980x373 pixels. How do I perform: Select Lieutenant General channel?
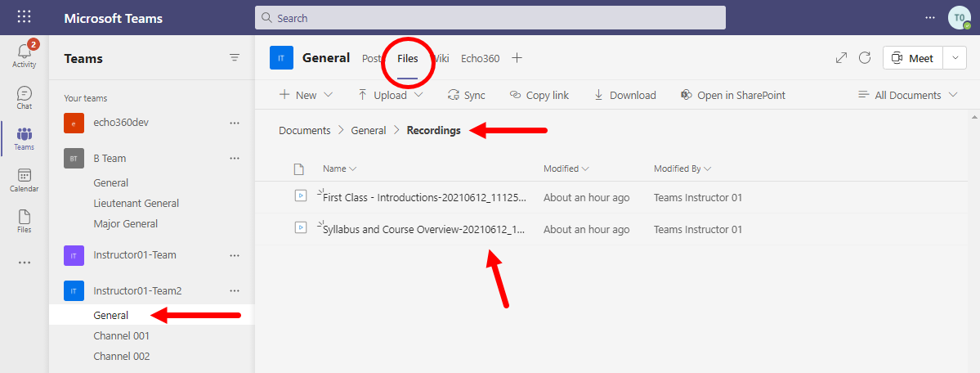(136, 204)
